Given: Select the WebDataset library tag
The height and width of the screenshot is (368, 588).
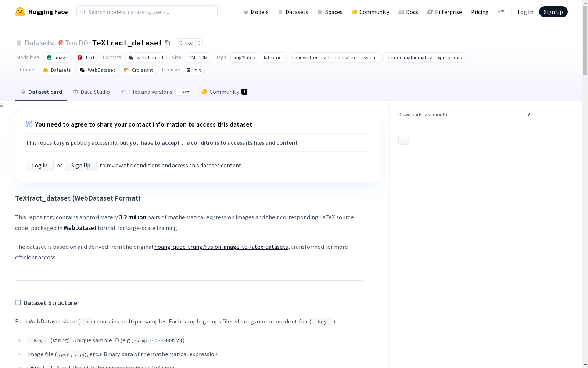Looking at the screenshot, I should (97, 70).
